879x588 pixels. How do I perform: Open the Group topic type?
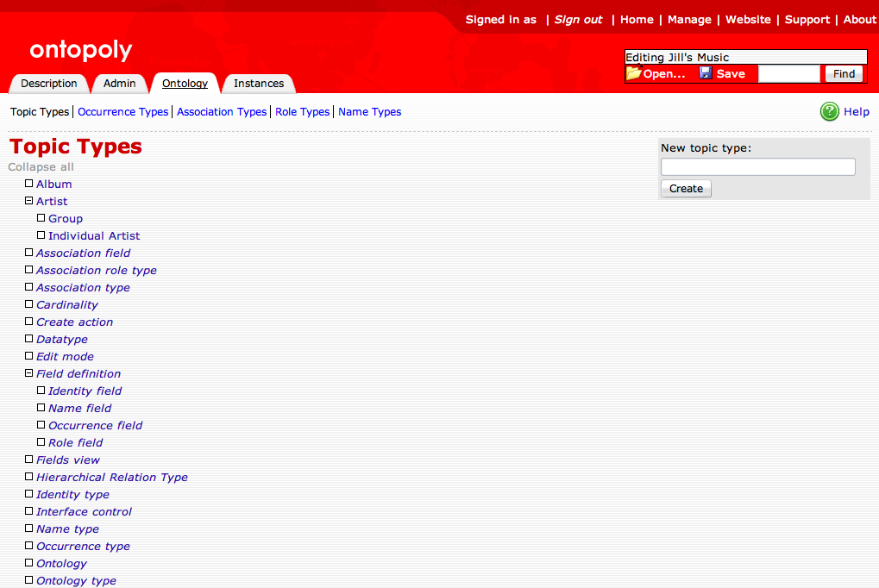pyautogui.click(x=65, y=218)
